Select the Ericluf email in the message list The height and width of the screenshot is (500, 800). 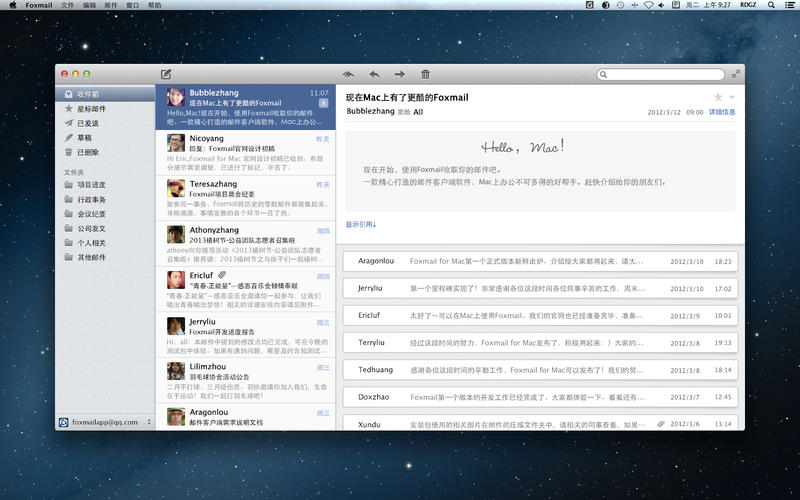coord(245,289)
